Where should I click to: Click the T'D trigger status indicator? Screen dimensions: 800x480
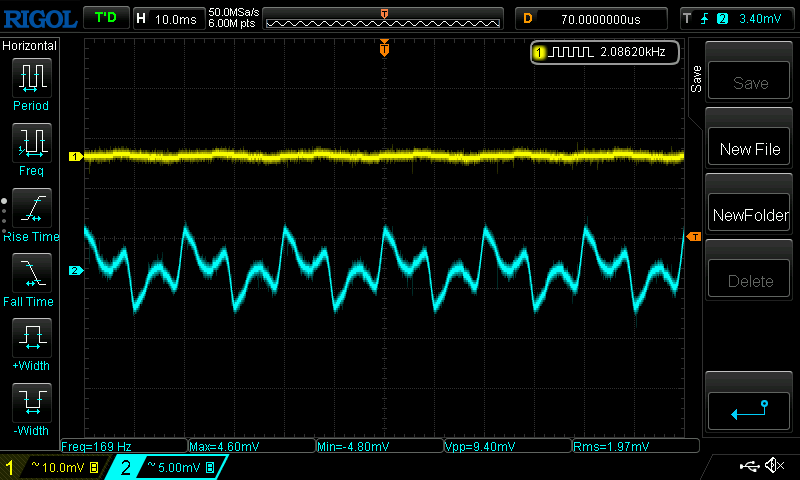tap(106, 18)
